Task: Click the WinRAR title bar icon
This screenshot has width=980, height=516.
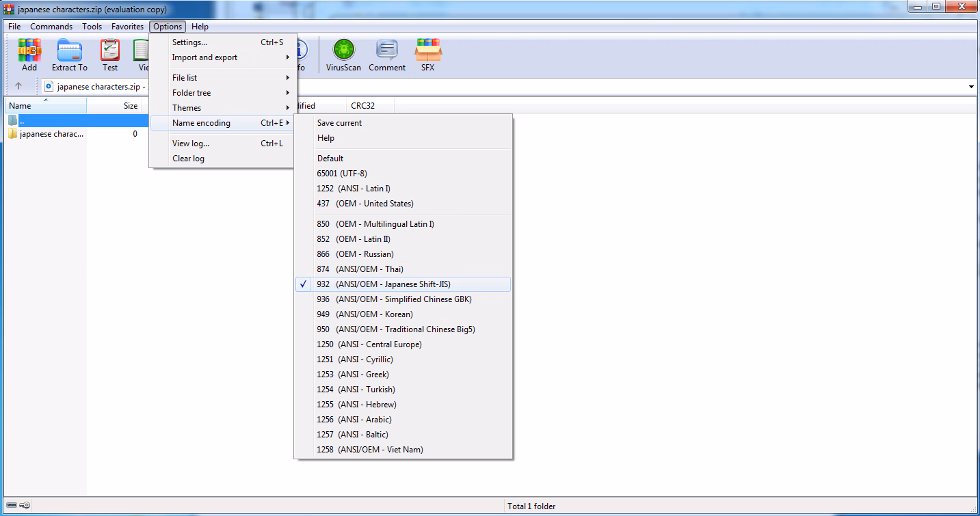Action: (9, 9)
